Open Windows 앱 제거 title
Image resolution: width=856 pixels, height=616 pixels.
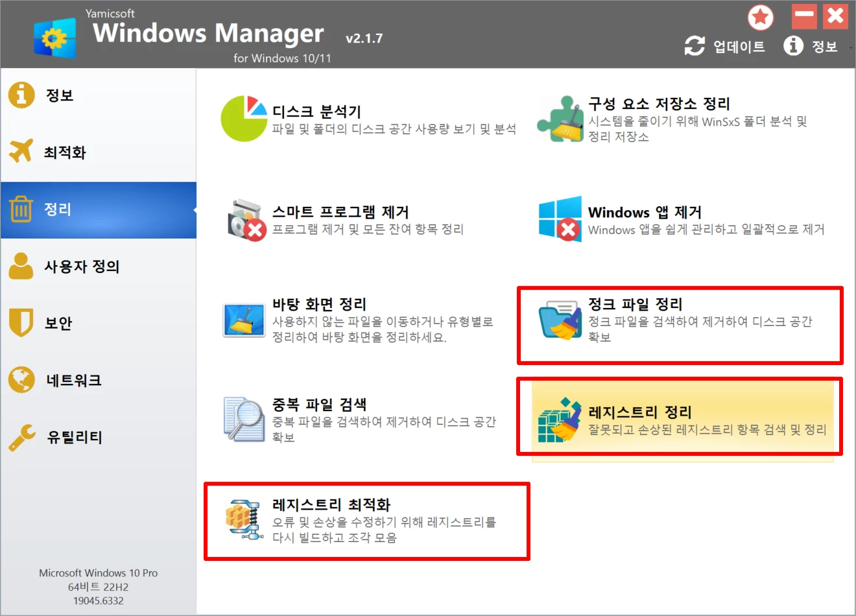click(x=645, y=212)
